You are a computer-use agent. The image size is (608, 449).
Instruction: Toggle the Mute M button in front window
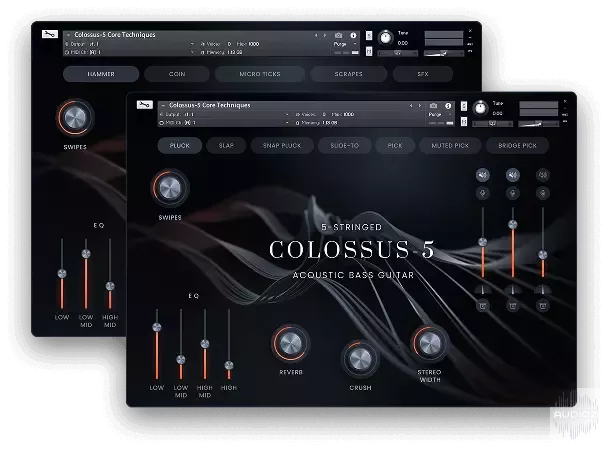(464, 121)
